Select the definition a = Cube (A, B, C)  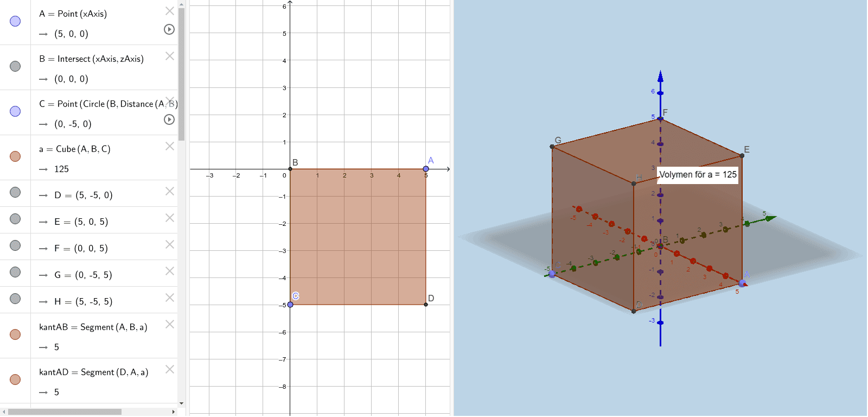pyautogui.click(x=75, y=149)
